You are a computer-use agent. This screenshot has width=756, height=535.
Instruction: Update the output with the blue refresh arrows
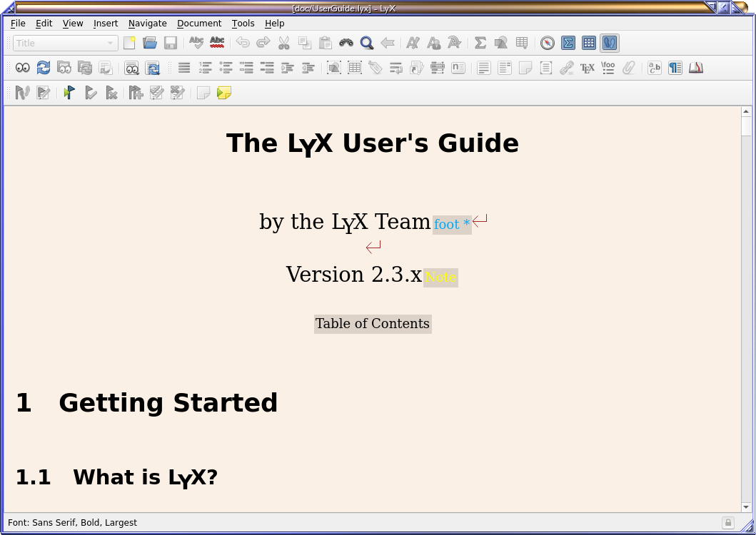pyautogui.click(x=44, y=68)
